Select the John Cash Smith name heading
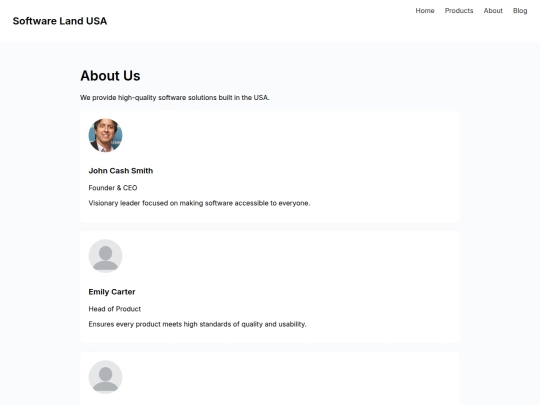 point(121,171)
